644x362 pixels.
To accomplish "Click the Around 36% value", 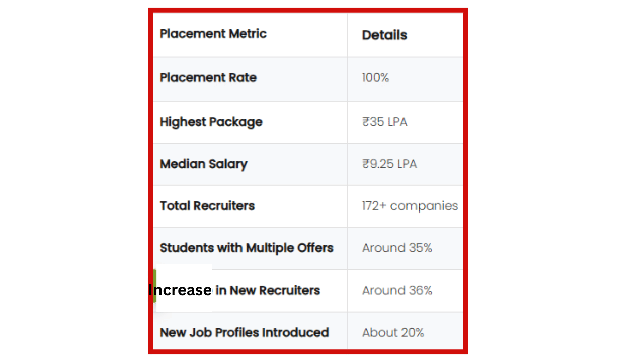I will click(397, 290).
